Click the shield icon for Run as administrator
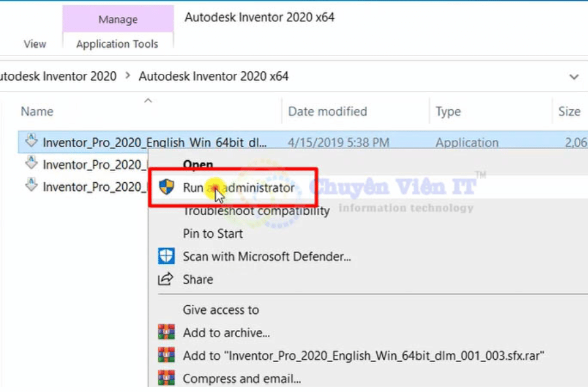588x392 pixels. pyautogui.click(x=167, y=188)
